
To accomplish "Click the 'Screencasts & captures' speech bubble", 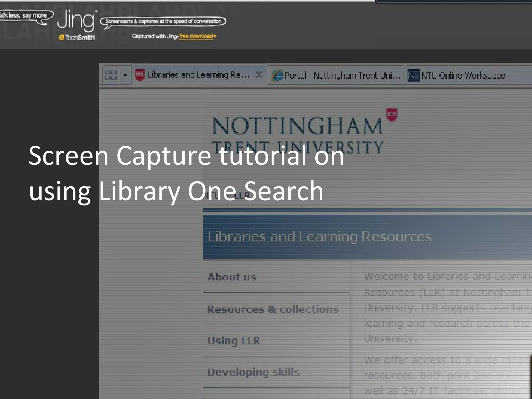I will tap(163, 22).
